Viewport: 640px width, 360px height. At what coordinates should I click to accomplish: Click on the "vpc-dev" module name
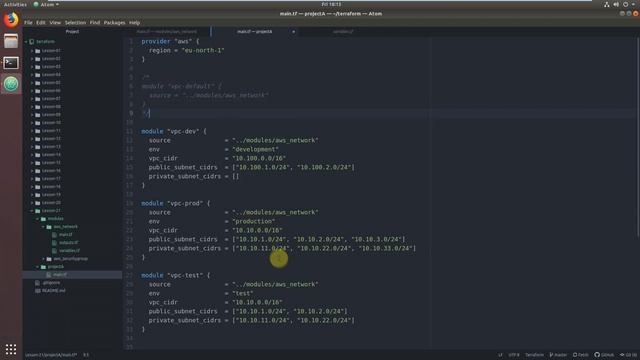[183, 131]
